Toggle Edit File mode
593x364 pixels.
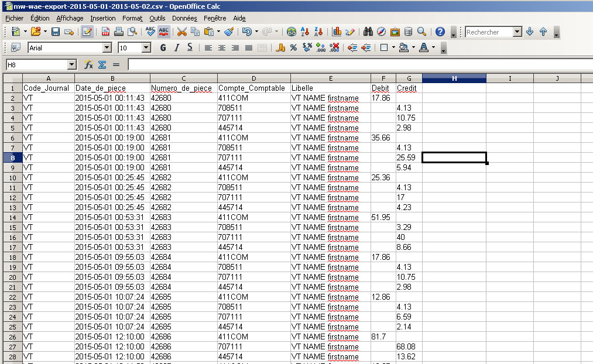click(87, 32)
